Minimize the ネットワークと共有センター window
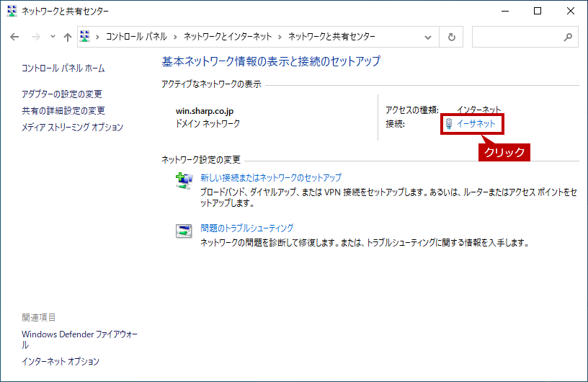This screenshot has height=382, width=588. click(505, 11)
